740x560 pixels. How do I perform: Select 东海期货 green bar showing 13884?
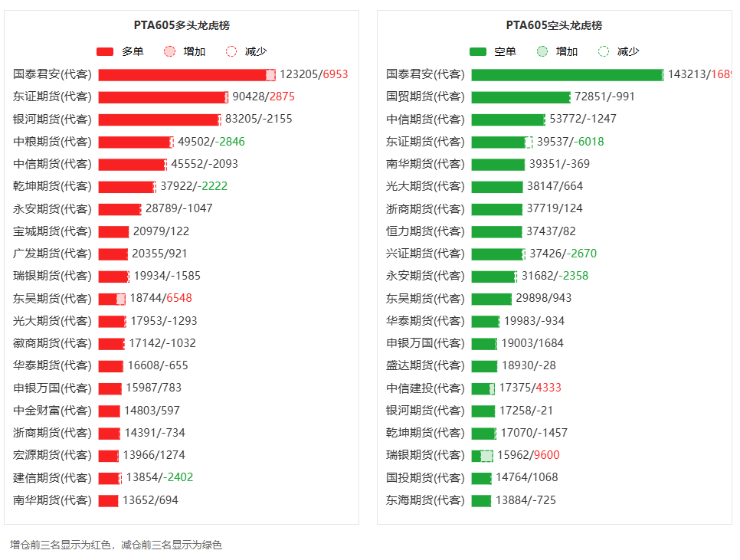(x=481, y=500)
